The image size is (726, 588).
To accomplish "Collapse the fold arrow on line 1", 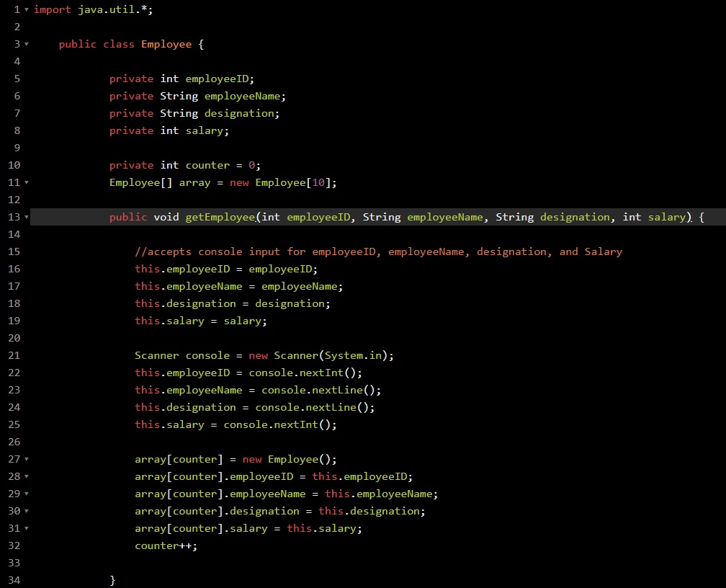I will click(27, 10).
